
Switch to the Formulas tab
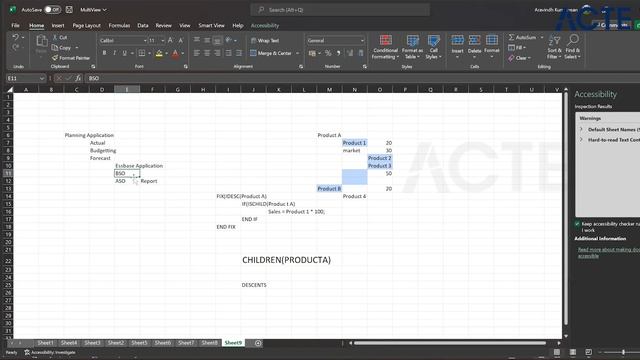(x=119, y=25)
